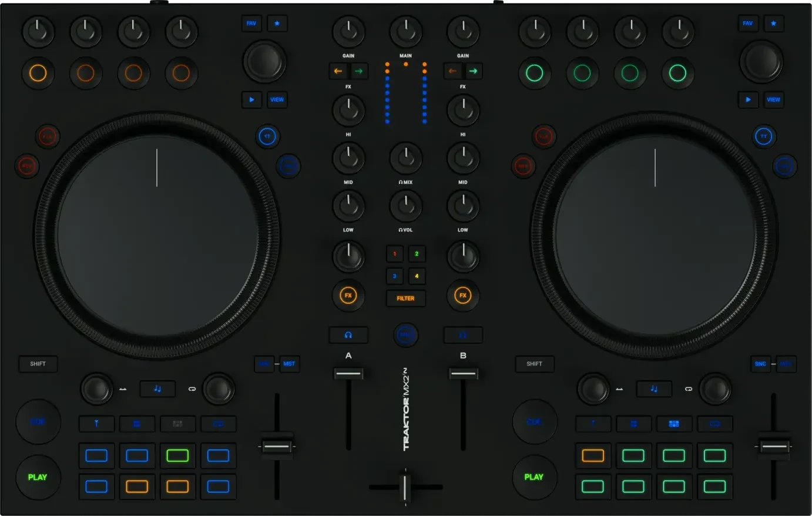This screenshot has width=812, height=516.
Task: Toggle the red REV button on deck A
Action: 26,166
